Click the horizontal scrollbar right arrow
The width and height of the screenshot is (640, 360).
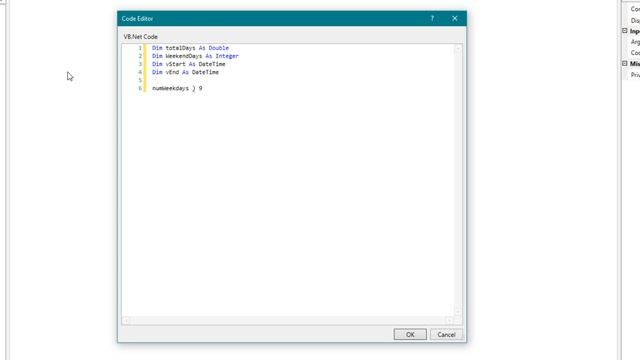coord(450,321)
